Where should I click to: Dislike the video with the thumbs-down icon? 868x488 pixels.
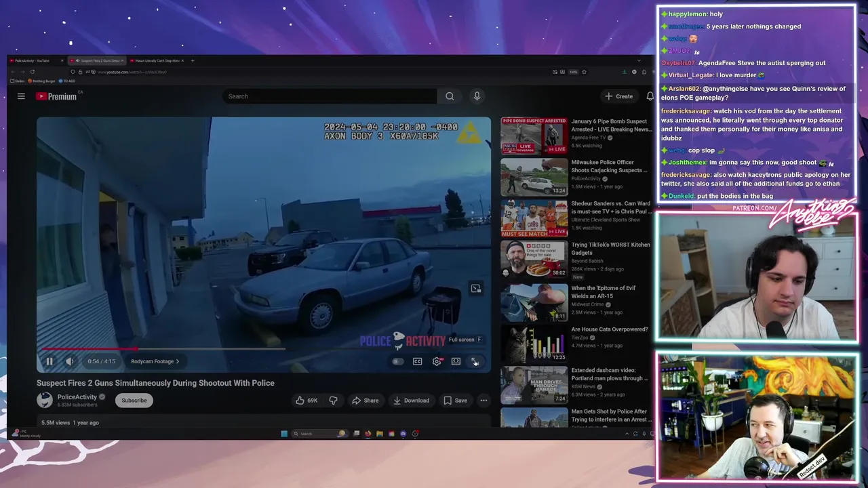(x=333, y=401)
